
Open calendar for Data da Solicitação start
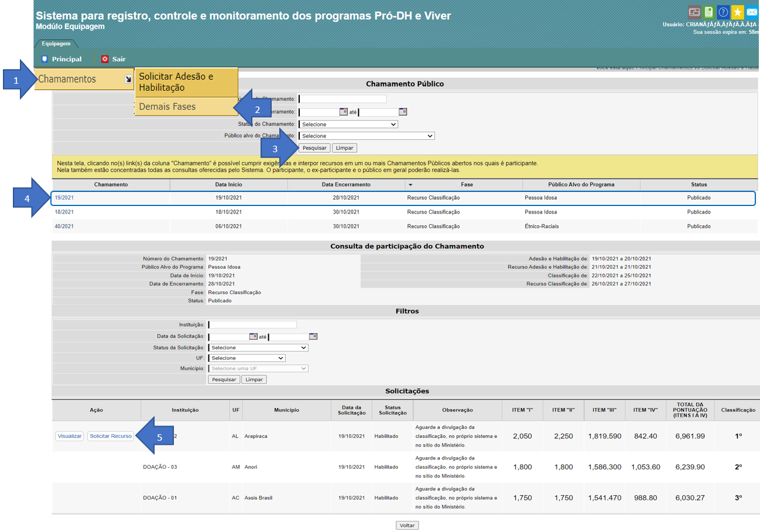[253, 337]
